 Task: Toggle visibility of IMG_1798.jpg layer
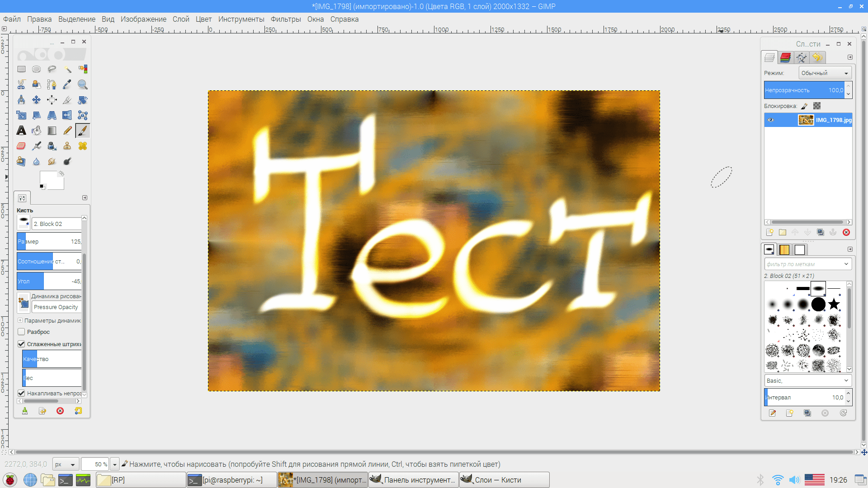point(771,120)
